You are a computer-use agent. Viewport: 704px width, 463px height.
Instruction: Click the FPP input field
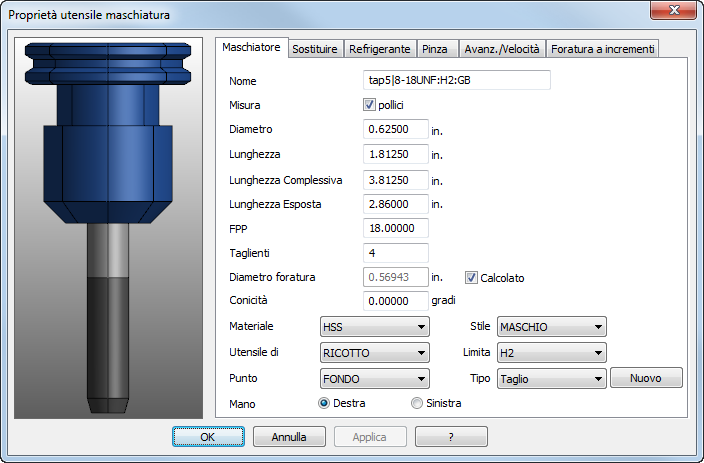pyautogui.click(x=396, y=228)
